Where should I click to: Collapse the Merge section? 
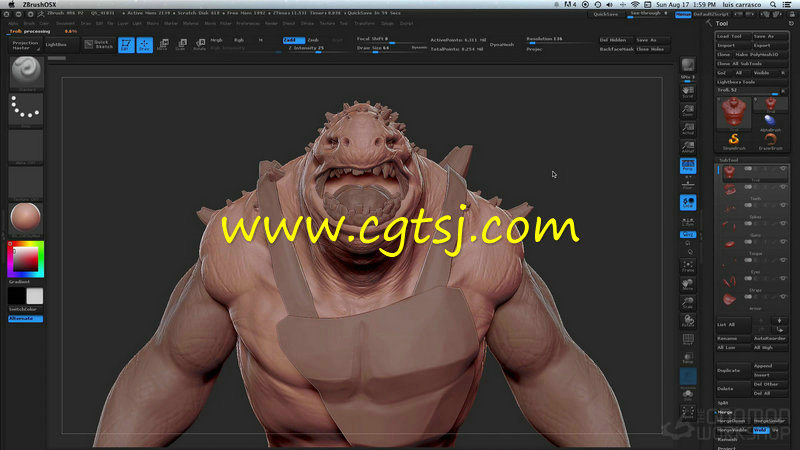coord(724,412)
